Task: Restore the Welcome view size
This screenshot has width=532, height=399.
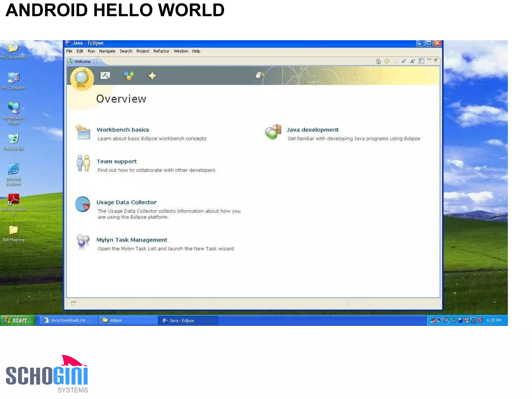Action: pos(436,60)
